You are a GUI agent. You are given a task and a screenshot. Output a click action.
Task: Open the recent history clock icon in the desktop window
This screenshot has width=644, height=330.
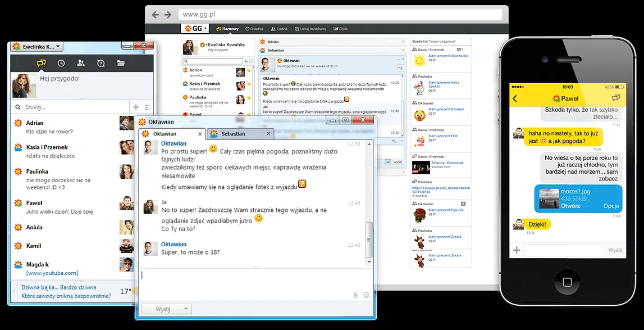click(61, 64)
